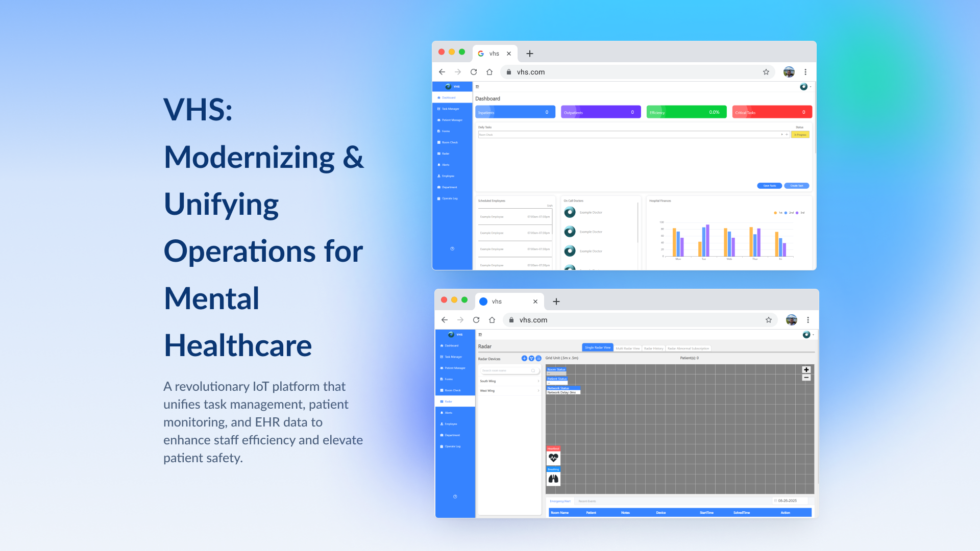Viewport: 980px width, 551px height.
Task: Zoom in on the radar grid
Action: pyautogui.click(x=806, y=370)
